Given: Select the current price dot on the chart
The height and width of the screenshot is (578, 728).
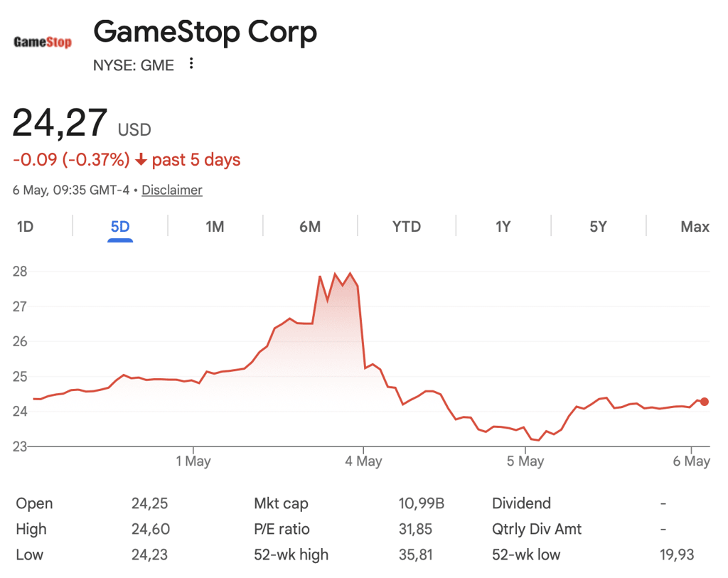Looking at the screenshot, I should click(x=705, y=402).
